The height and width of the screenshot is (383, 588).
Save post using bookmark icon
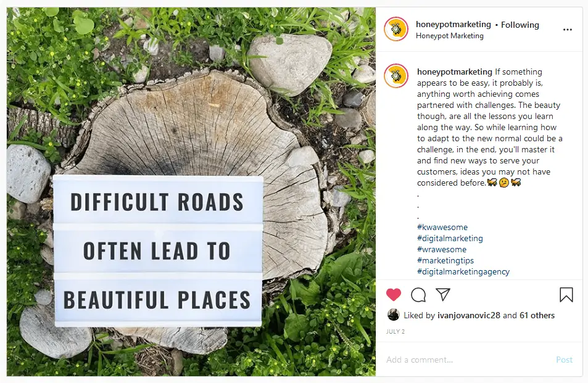coord(566,295)
